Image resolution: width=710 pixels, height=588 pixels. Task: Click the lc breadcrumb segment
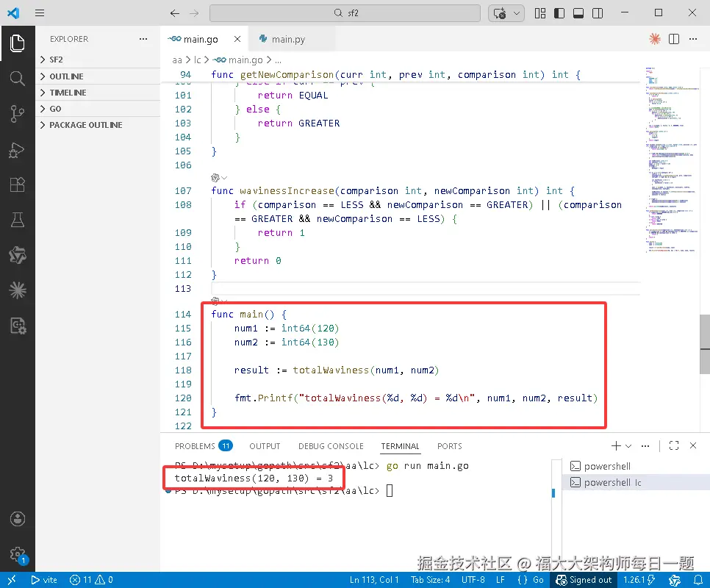198,60
